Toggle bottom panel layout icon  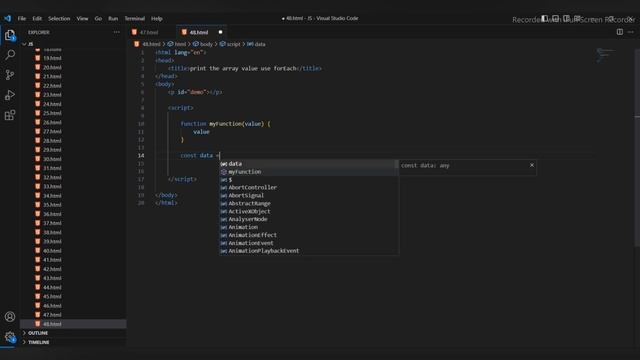point(556,18)
